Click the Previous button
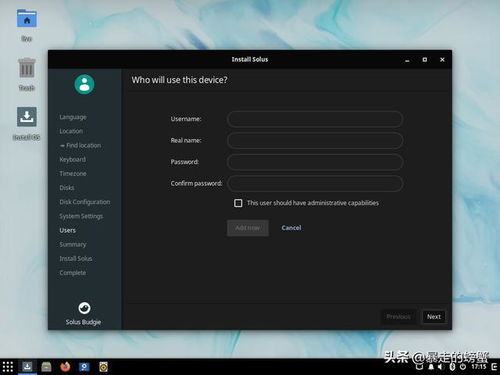Viewport: 500px width, 375px height. click(399, 317)
